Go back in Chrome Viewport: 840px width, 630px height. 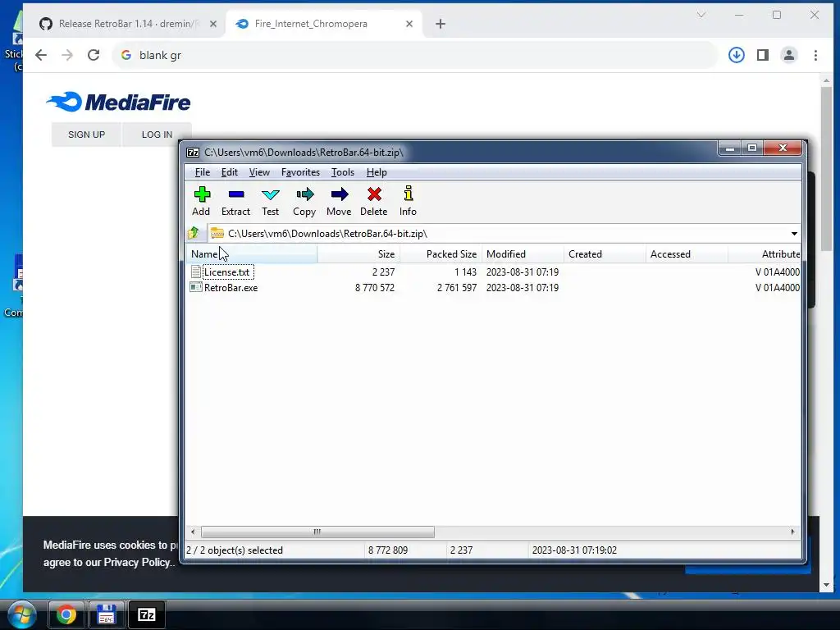(x=41, y=55)
